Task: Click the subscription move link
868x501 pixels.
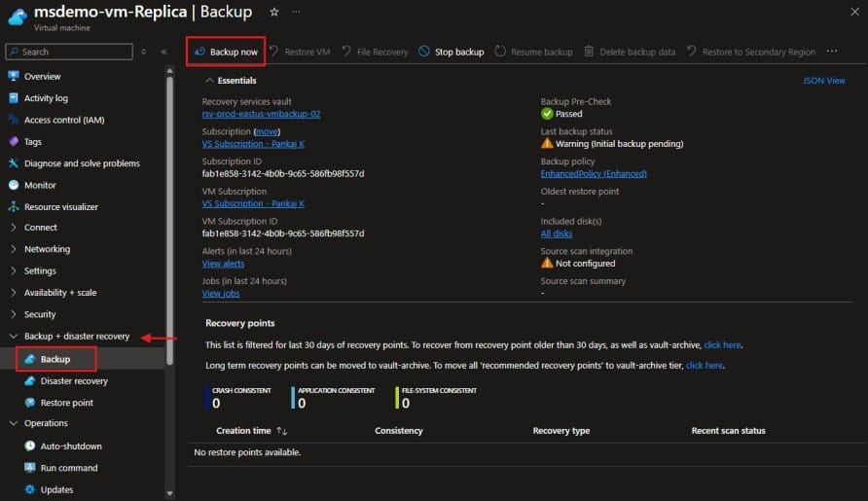Action: coord(267,131)
